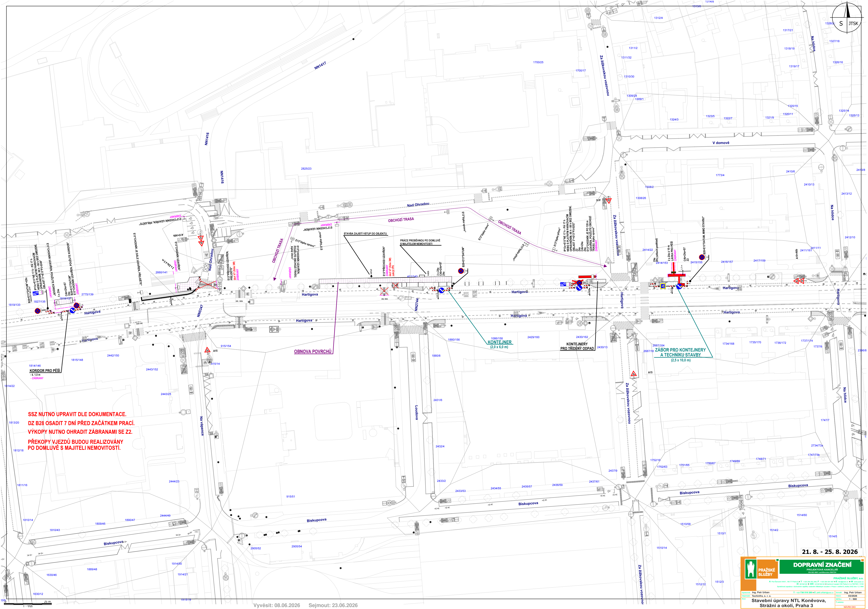Click the scale value 1 : 500
The image size is (868, 609).
point(853,599)
